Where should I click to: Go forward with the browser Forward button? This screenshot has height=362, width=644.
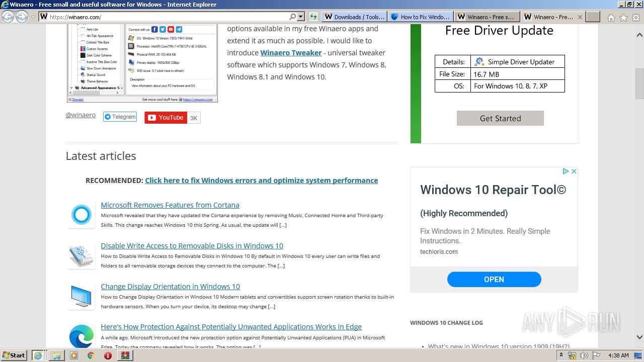click(x=22, y=17)
